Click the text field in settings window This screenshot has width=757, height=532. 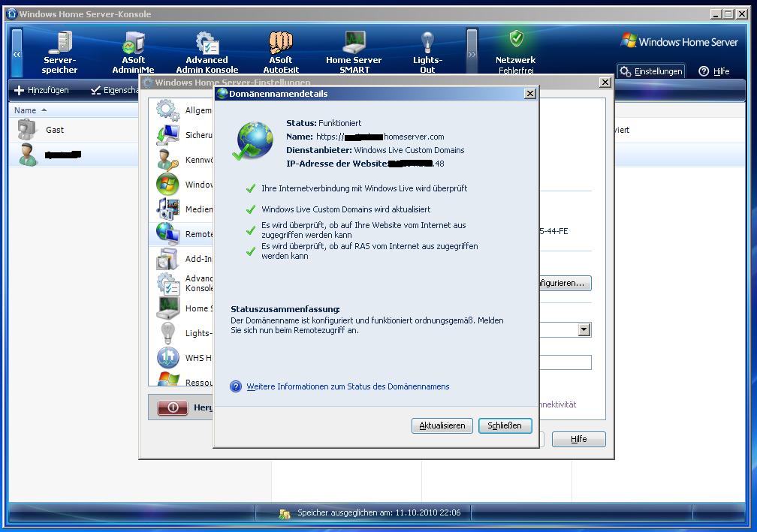(x=565, y=362)
